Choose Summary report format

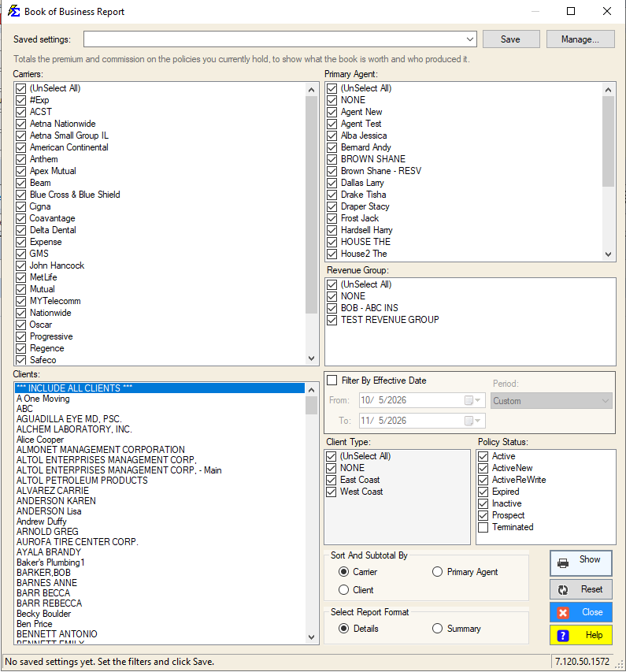pyautogui.click(x=437, y=629)
